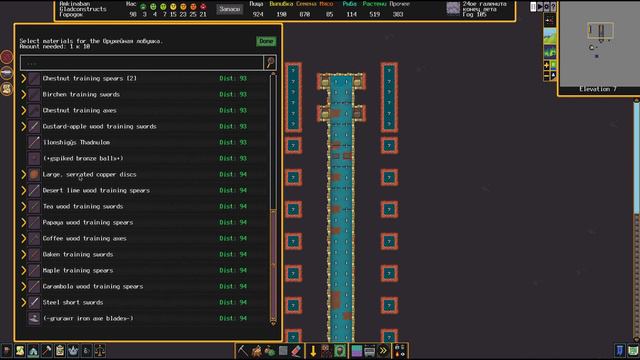The height and width of the screenshot is (360, 640).
Task: Expand Coffee wood training axes row
Action: pyautogui.click(x=24, y=238)
